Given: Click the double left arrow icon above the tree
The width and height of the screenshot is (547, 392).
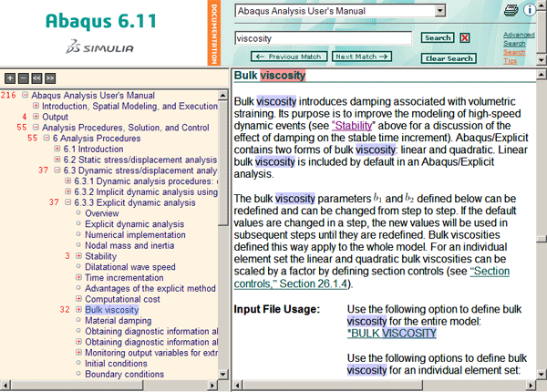Looking at the screenshot, I should [36, 78].
